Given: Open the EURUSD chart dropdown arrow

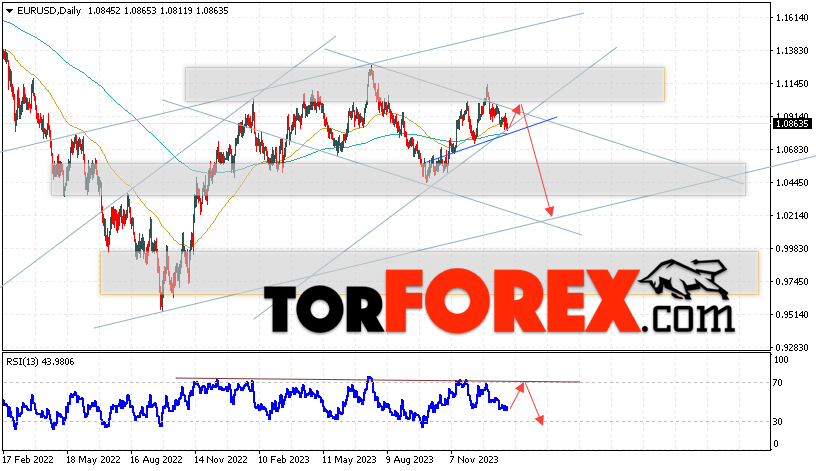Looking at the screenshot, I should (x=9, y=11).
